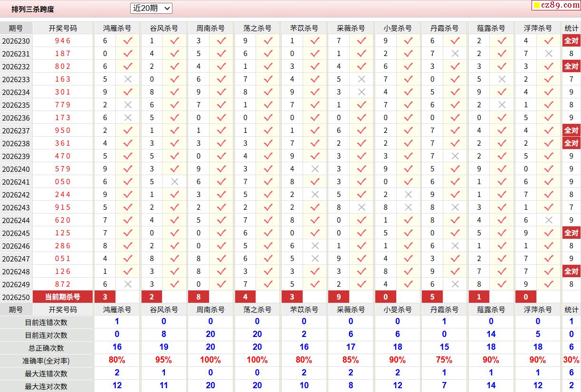This screenshot has height=392, width=581.
Task: Click the gray X in 丹霞杀号 row 2026249
Action: 455,284
